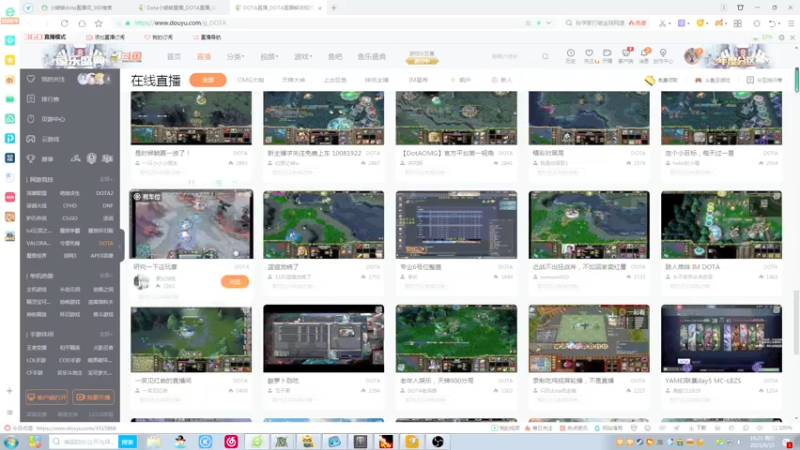Image resolution: width=800 pixels, height=450 pixels.
Task: Select the 全部 filter tab
Action: (208, 80)
